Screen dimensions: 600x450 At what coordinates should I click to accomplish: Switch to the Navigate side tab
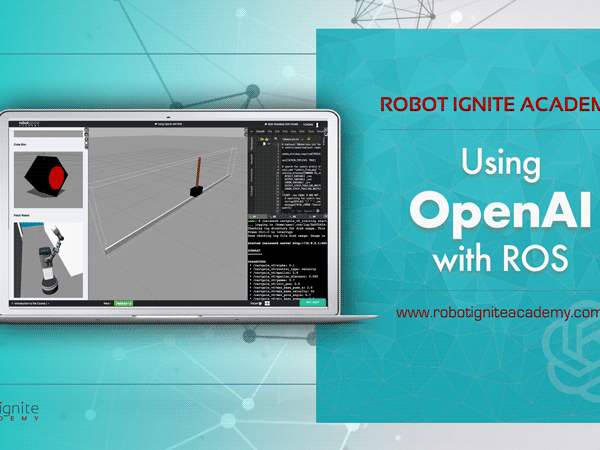(252, 160)
